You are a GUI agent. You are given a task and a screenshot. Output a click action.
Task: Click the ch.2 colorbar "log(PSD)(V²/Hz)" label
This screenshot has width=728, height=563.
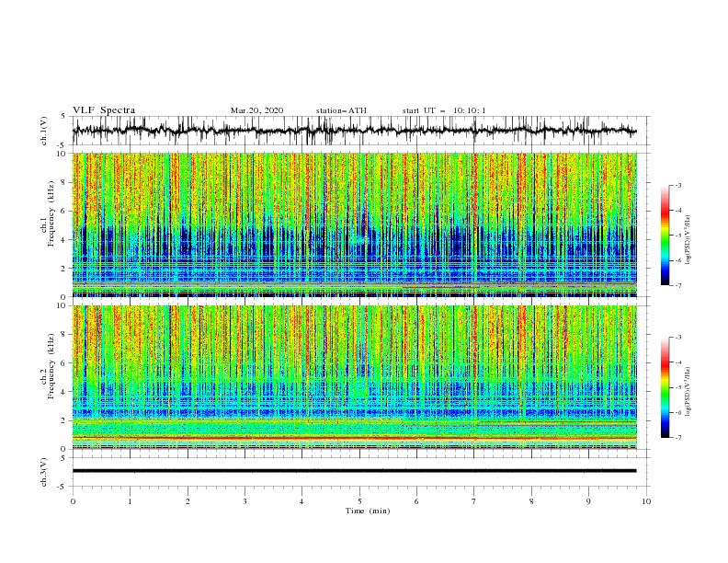[x=688, y=391]
